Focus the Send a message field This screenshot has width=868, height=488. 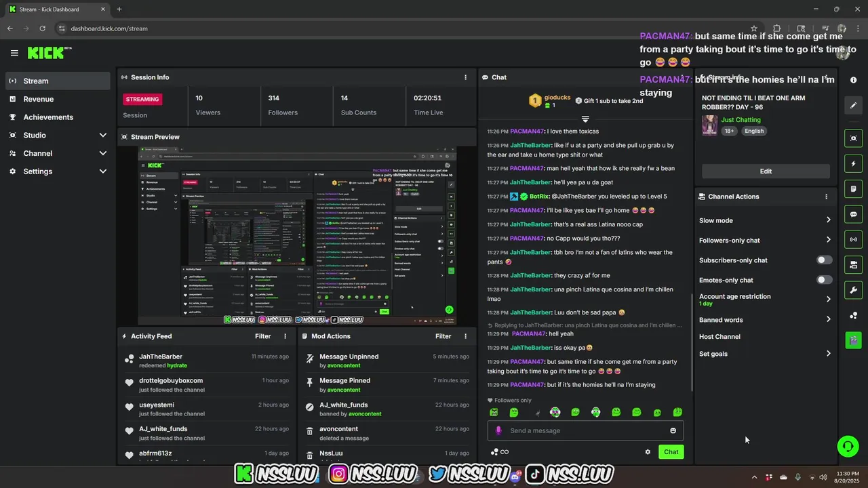585,430
